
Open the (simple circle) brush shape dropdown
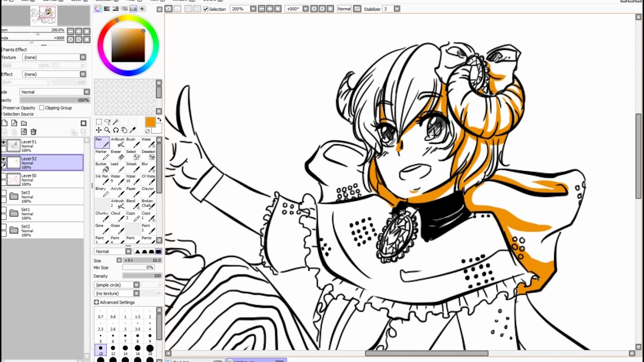136,285
